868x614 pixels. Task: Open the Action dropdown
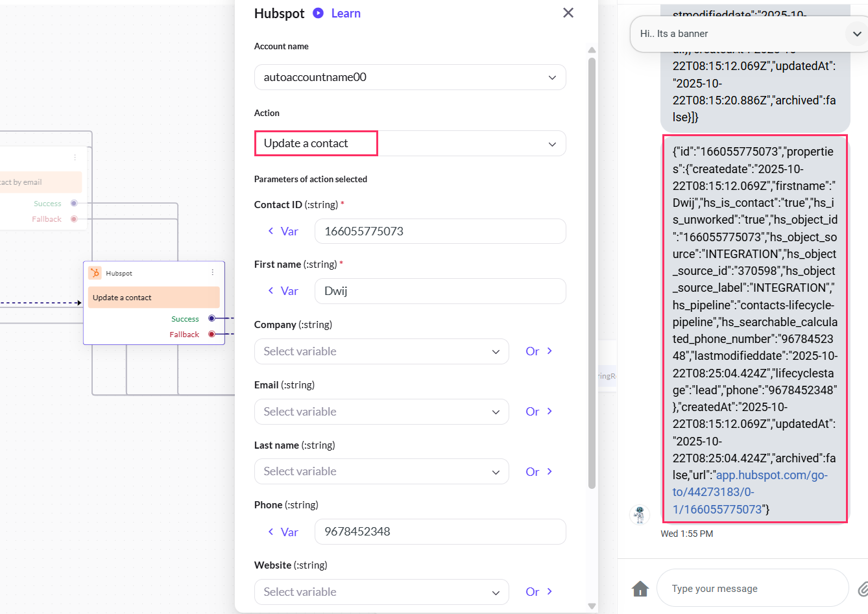click(410, 143)
